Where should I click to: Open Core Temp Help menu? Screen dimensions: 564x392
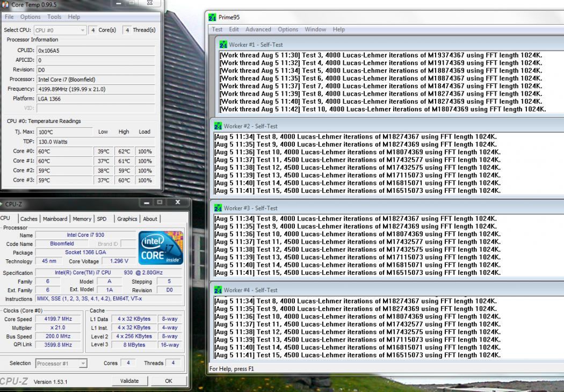[74, 17]
